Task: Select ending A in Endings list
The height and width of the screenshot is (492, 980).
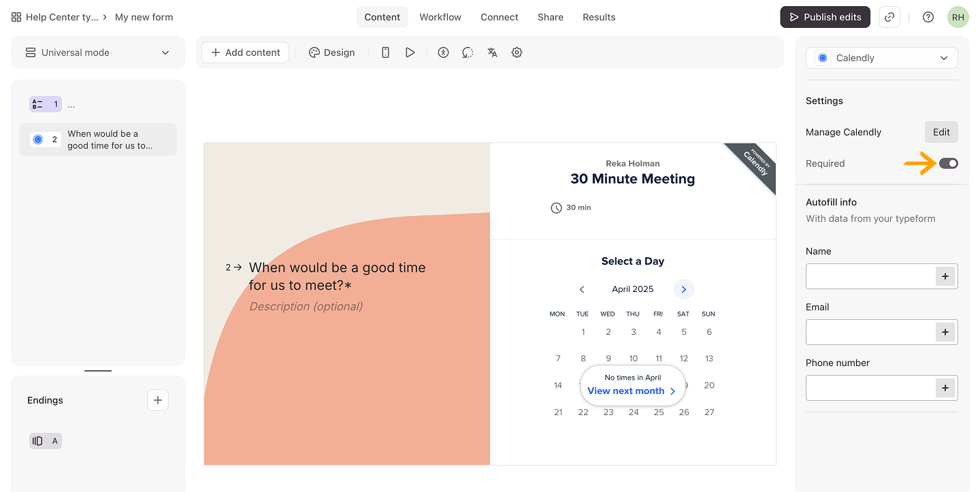Action: tap(46, 441)
